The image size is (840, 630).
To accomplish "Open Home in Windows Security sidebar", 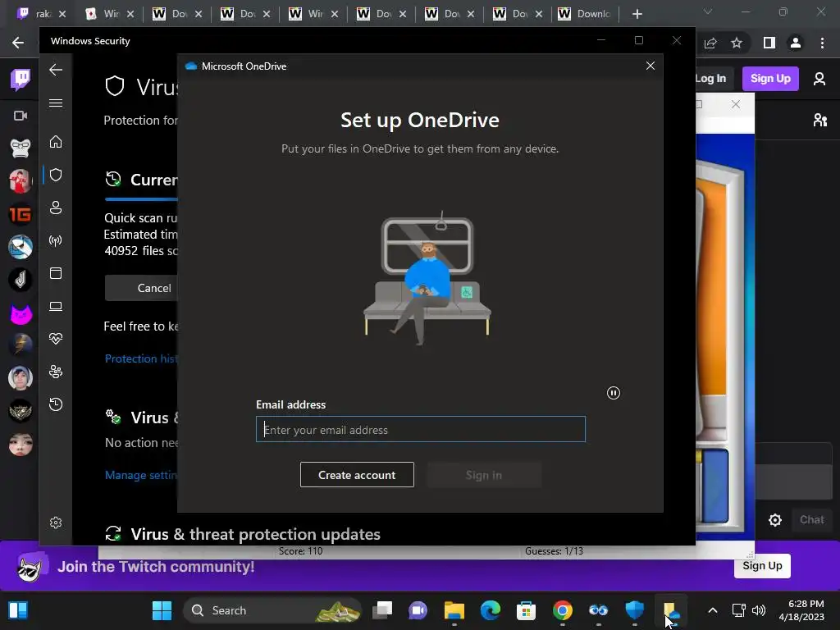I will coord(56,142).
